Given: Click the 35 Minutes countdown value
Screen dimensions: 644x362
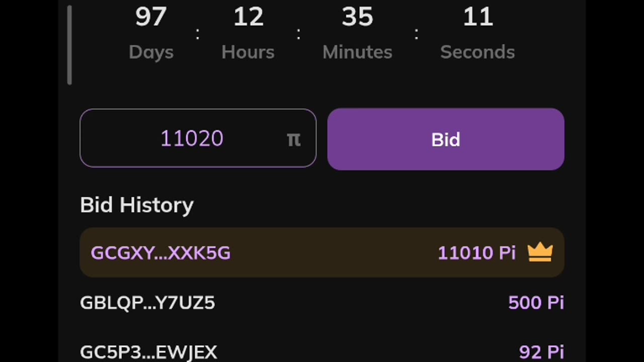Looking at the screenshot, I should [357, 17].
